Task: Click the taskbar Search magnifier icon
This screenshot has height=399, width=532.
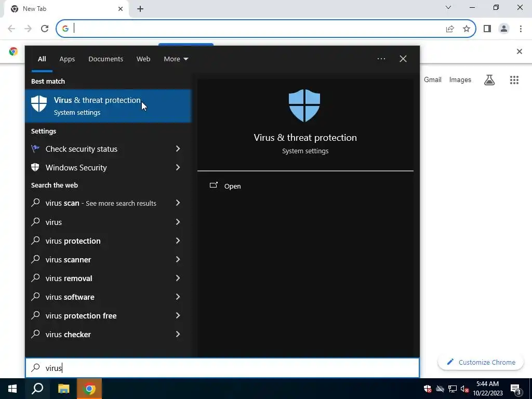Action: click(x=37, y=389)
